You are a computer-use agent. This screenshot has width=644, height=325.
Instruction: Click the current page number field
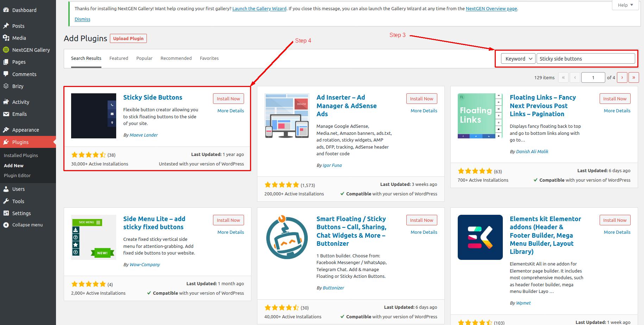(x=593, y=77)
